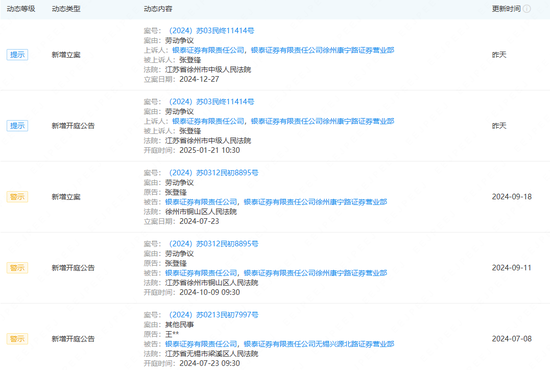Open case link (2024)苏0213民初7997号
The width and height of the screenshot is (550, 370).
pos(214,315)
